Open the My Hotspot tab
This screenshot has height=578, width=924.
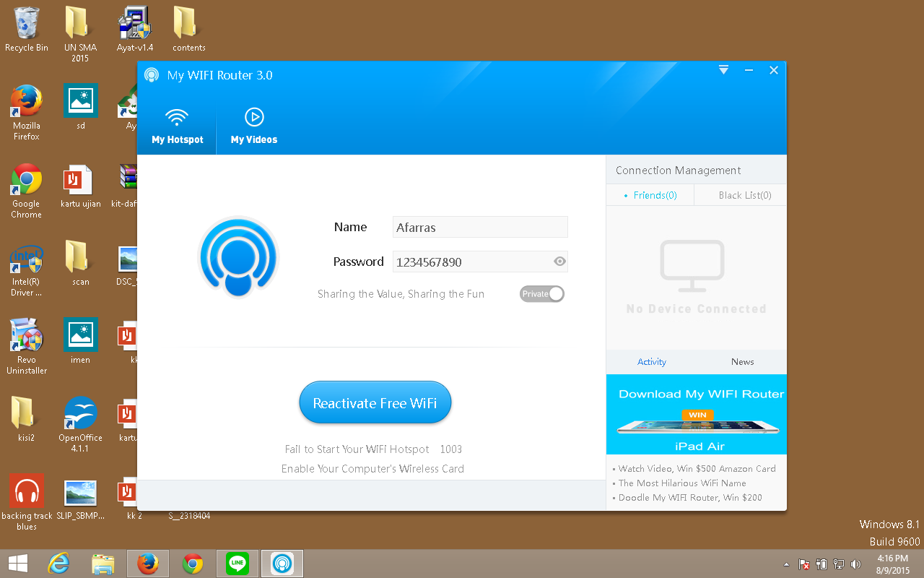click(177, 125)
